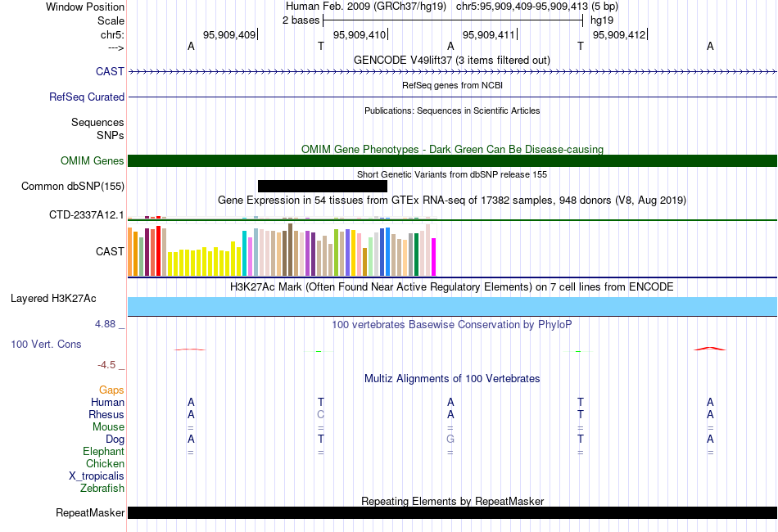
Task: Click the rightmost red PhyloP peak
Action: 709,349
